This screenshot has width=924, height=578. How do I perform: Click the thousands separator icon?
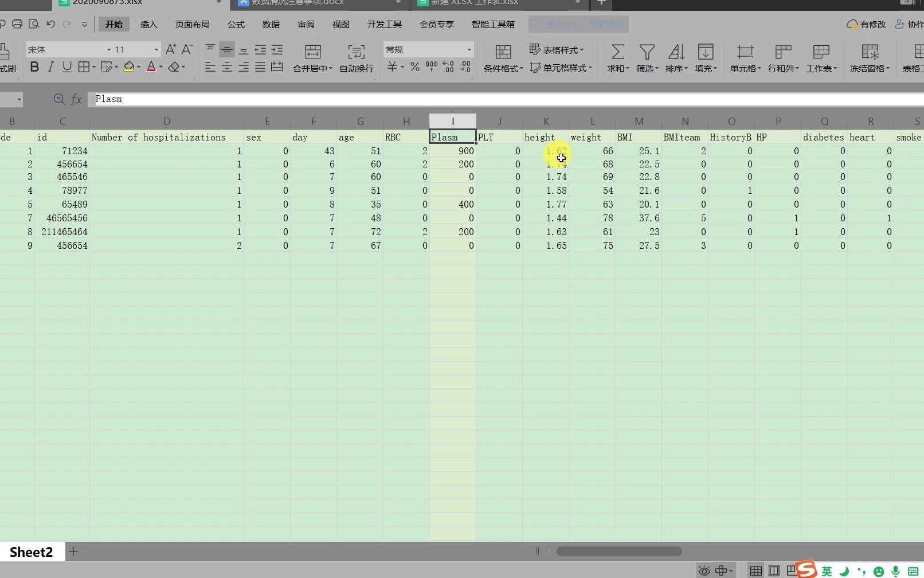[x=432, y=67]
